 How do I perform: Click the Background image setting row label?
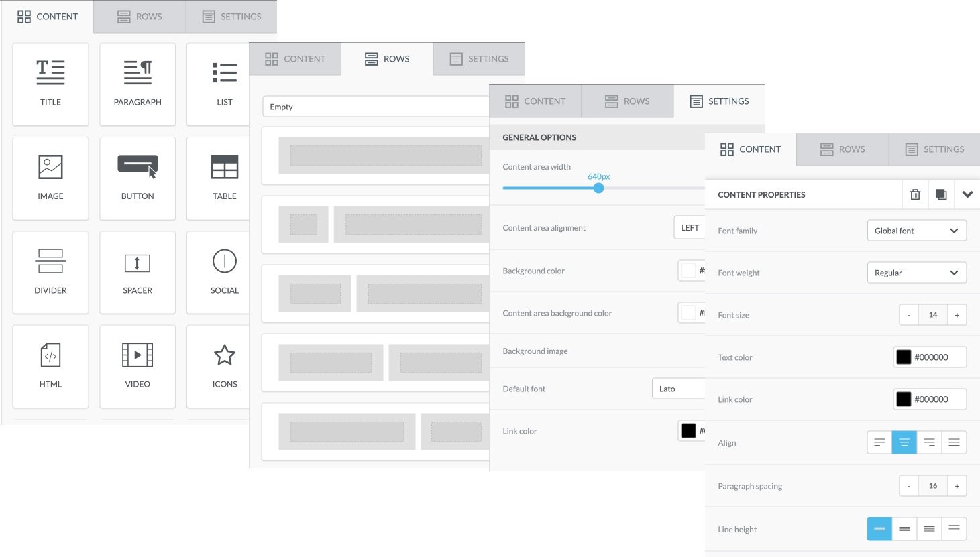[x=535, y=351]
